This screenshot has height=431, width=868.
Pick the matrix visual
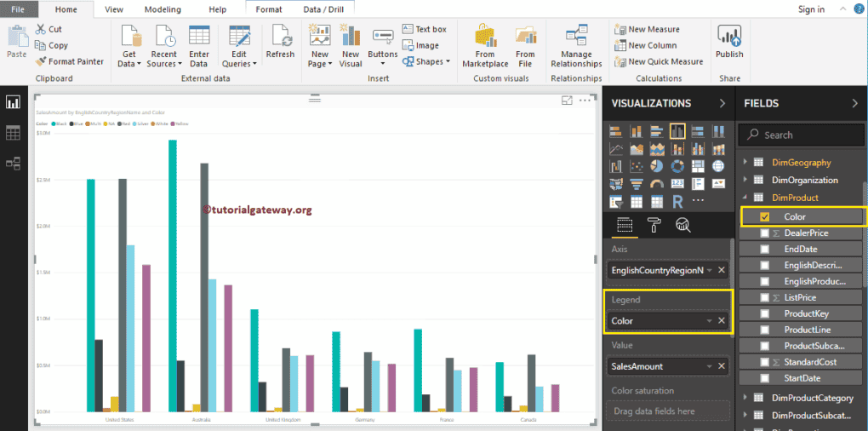657,201
